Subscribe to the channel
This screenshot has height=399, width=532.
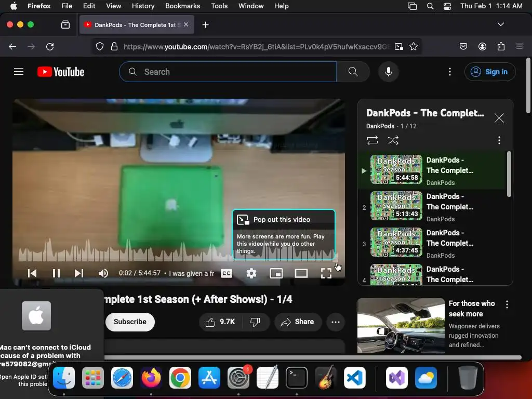click(130, 322)
